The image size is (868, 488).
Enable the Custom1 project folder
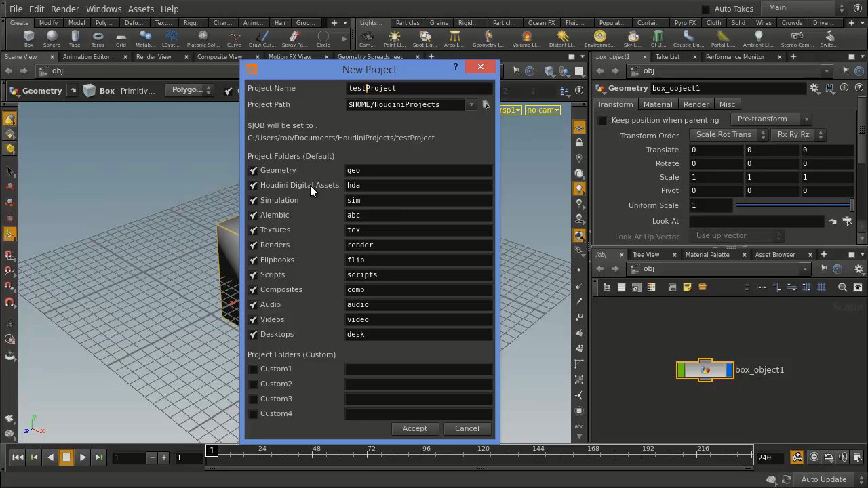click(253, 369)
